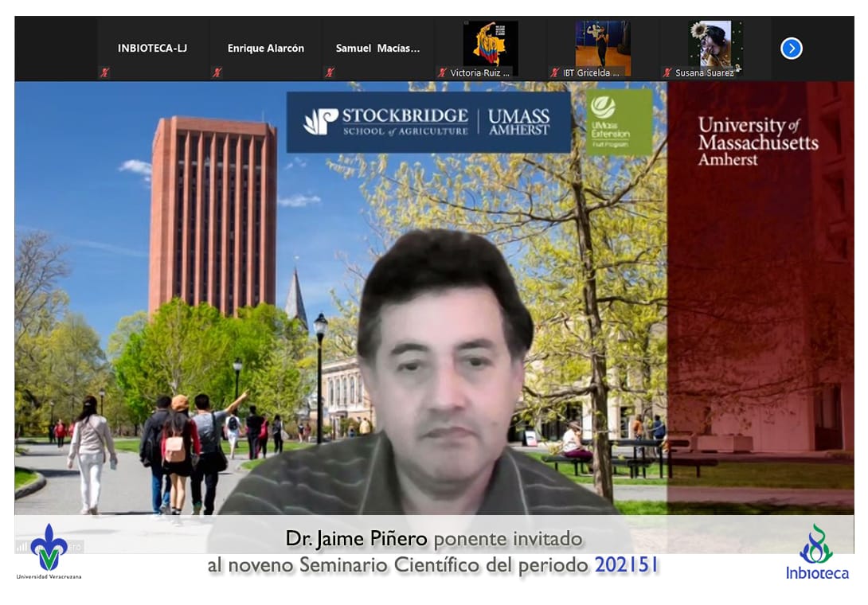The height and width of the screenshot is (605, 868).
Task: Click muted mic icon beside Susana Suarez
Action: point(667,72)
